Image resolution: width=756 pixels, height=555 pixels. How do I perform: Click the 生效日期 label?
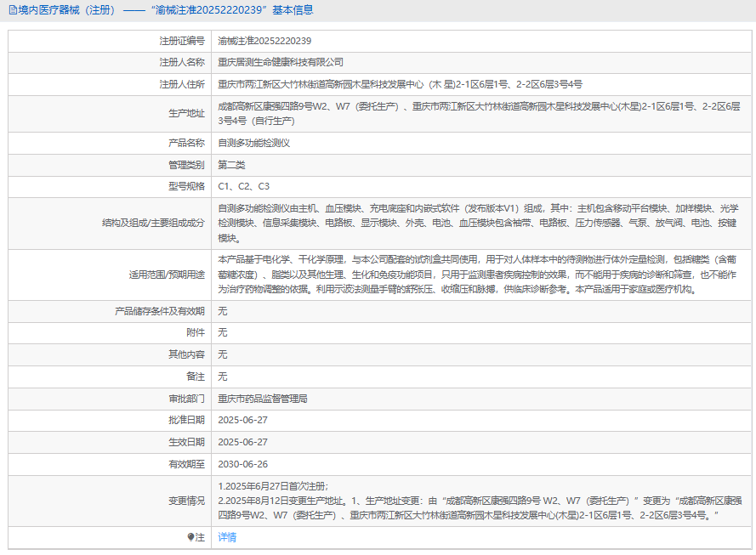click(x=186, y=442)
